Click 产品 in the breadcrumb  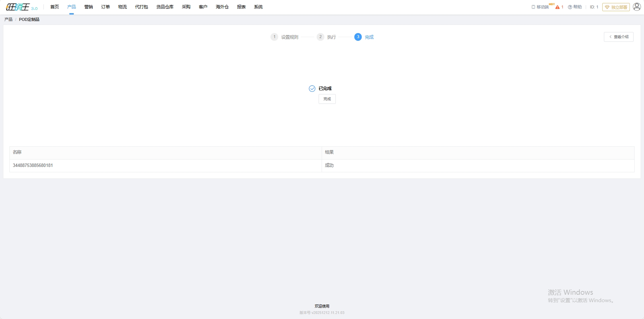tap(8, 20)
